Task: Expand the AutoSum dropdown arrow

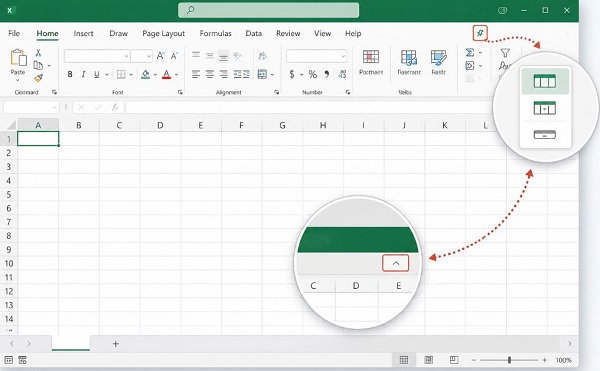Action: pyautogui.click(x=480, y=52)
